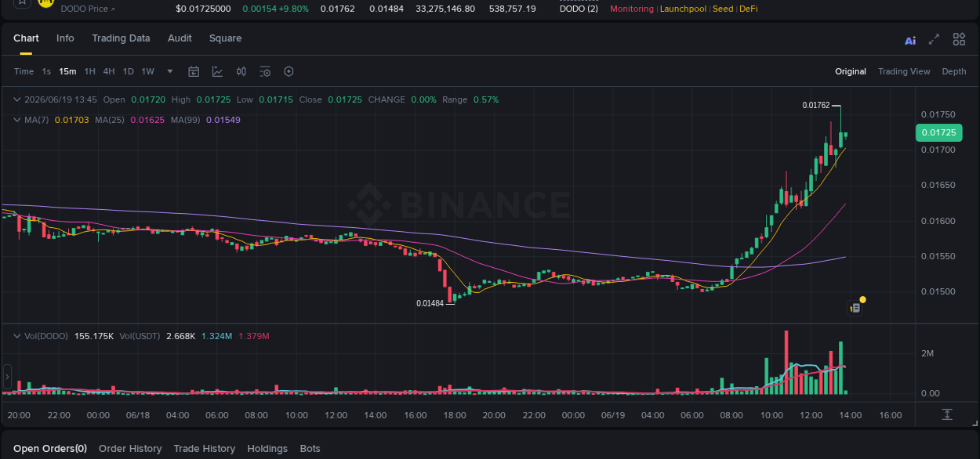The image size is (980, 459).
Task: Click the DeFi tag
Action: tap(749, 9)
